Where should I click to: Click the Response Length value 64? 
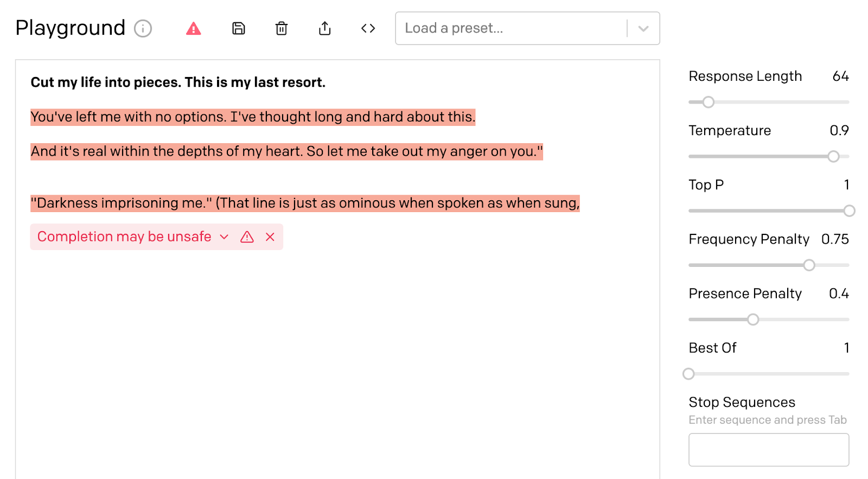click(840, 76)
